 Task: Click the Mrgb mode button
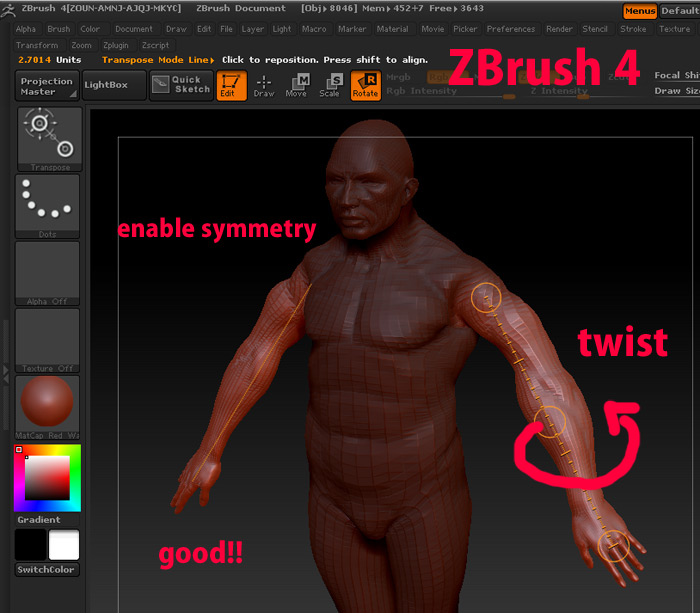click(x=398, y=77)
